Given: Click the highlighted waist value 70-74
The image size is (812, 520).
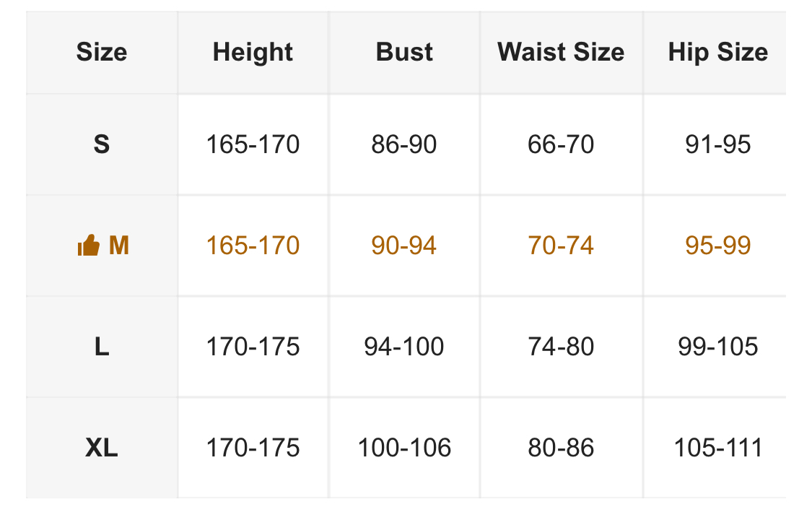Looking at the screenshot, I should pyautogui.click(x=561, y=246).
